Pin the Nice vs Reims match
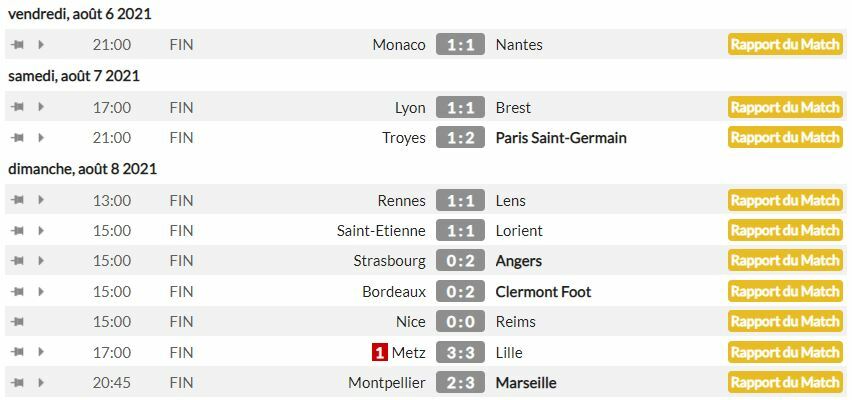 pyautogui.click(x=18, y=322)
